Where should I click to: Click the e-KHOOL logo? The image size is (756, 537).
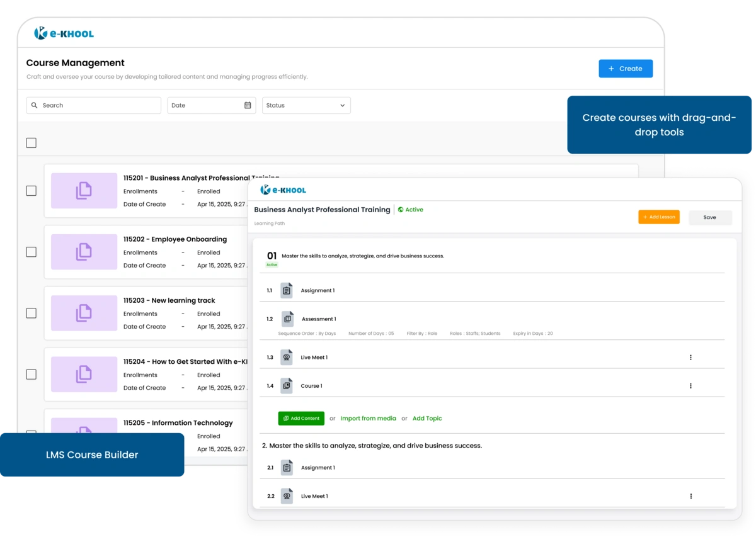tap(63, 33)
